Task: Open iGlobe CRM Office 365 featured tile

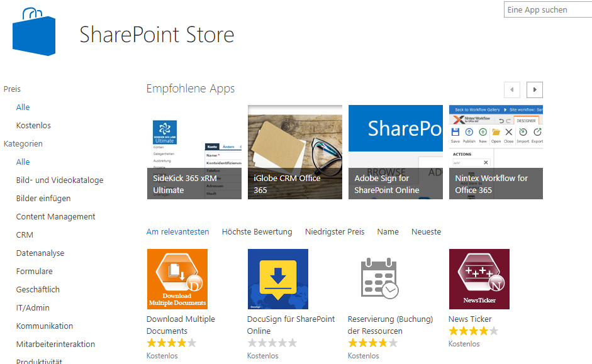Action: (x=295, y=152)
